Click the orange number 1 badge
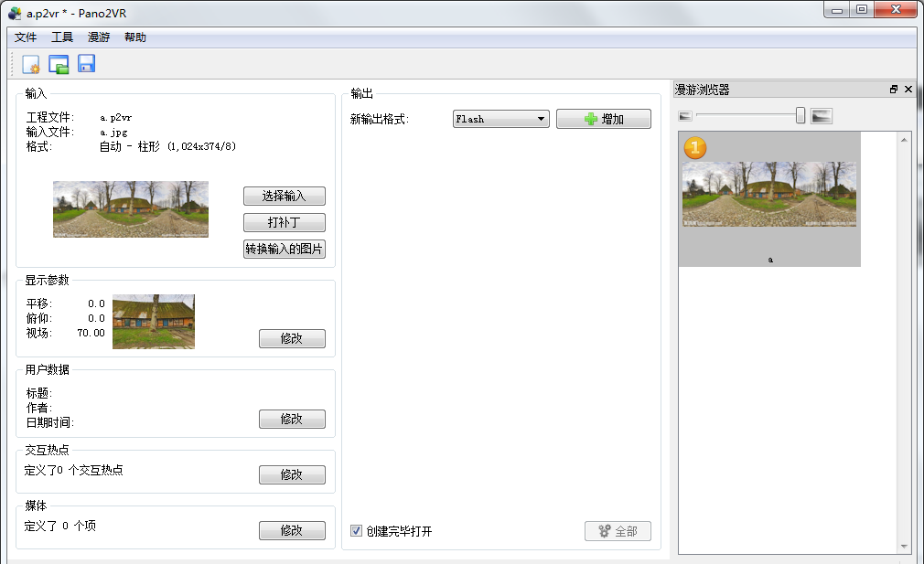 point(695,148)
